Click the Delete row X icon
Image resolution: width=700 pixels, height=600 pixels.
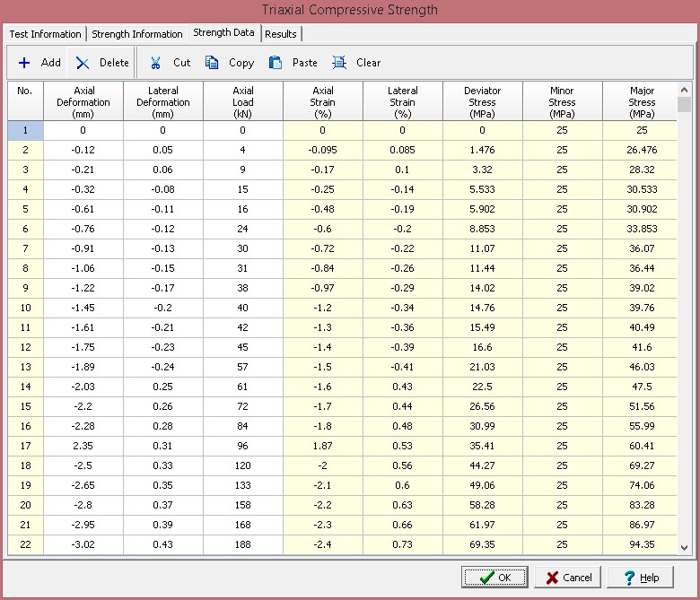point(83,63)
